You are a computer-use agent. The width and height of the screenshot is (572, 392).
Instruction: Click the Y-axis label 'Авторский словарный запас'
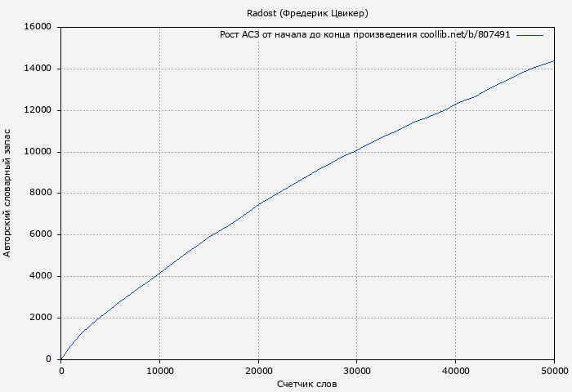click(8, 193)
